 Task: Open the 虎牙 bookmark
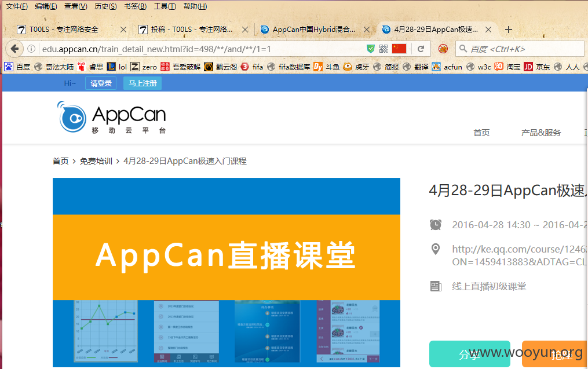(x=356, y=67)
